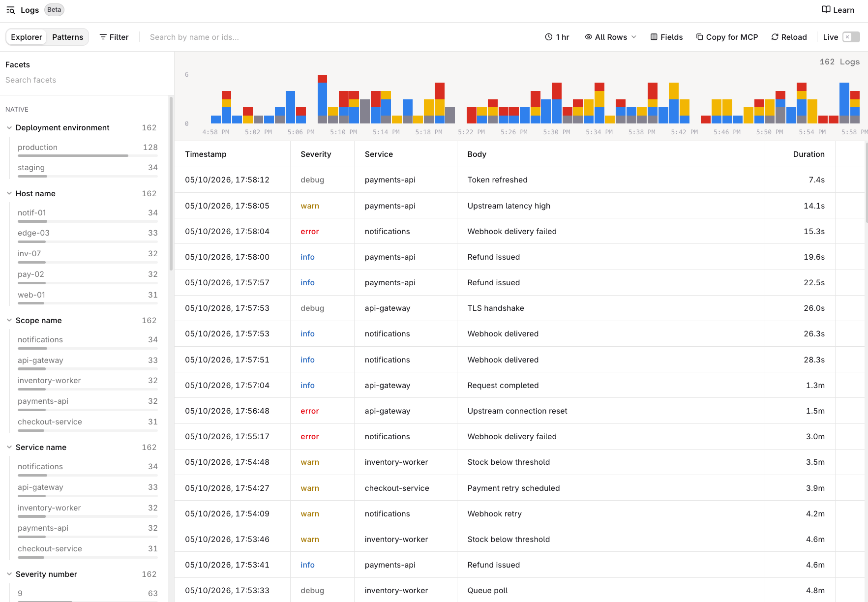This screenshot has height=602, width=868.
Task: Open the Payment retry scheduled log row
Action: tap(519, 488)
